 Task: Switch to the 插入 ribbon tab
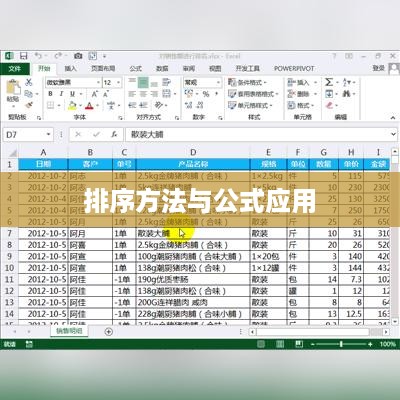71,69
